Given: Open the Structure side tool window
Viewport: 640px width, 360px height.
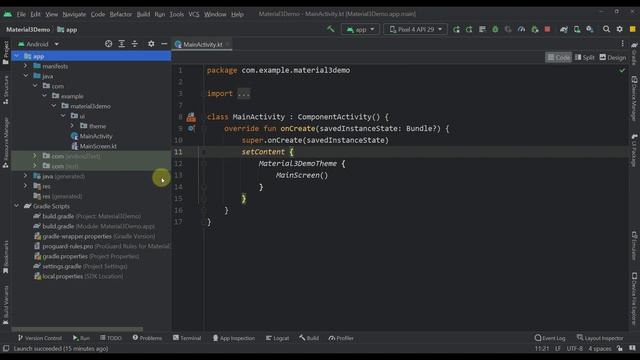Looking at the screenshot, I should point(6,90).
